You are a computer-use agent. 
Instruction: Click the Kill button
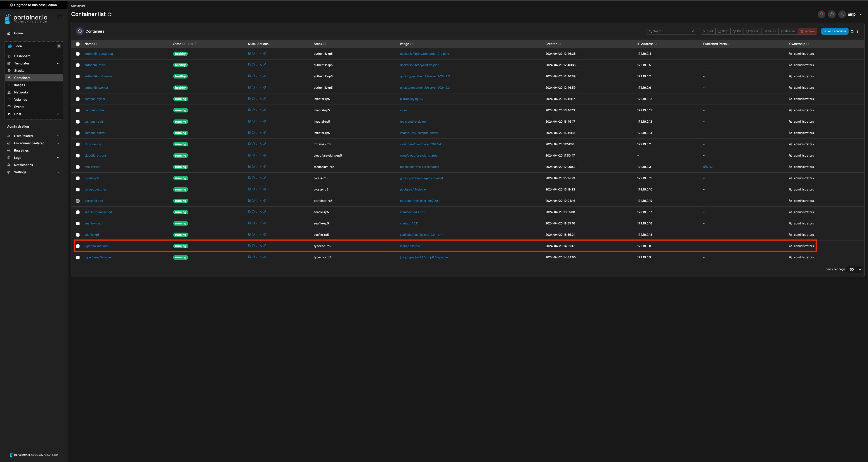[x=737, y=31]
